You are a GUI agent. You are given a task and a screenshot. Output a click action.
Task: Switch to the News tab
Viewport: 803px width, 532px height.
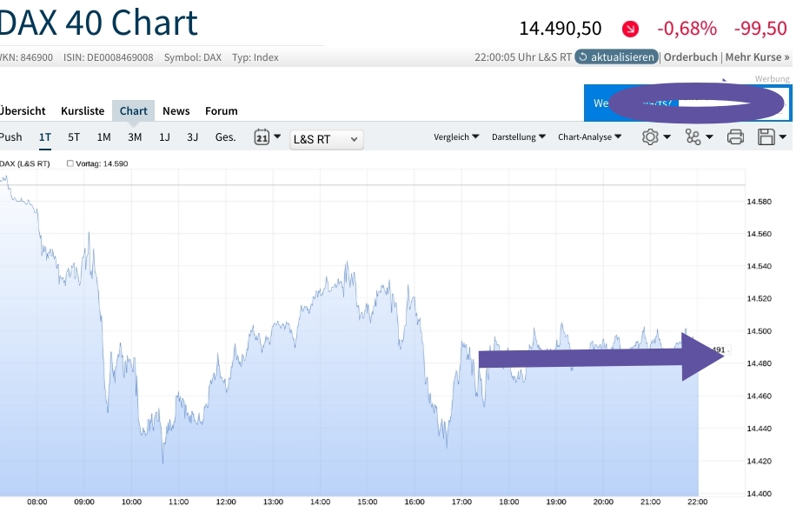click(176, 110)
